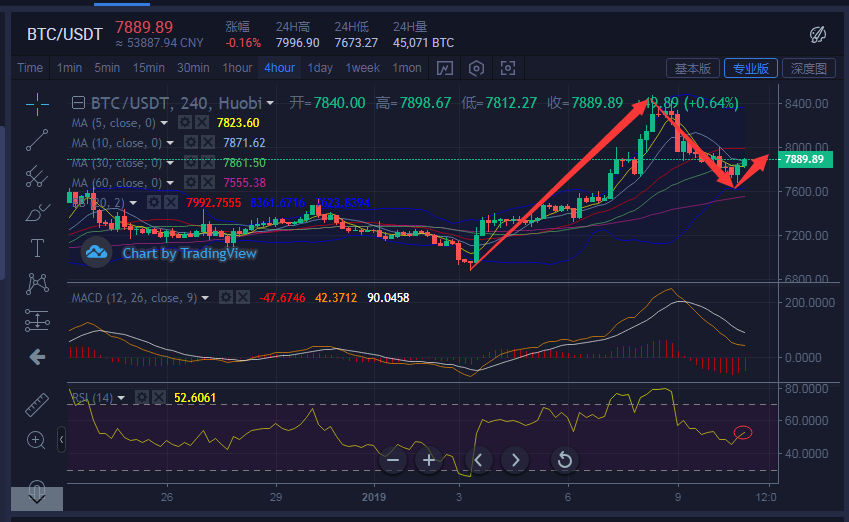Switch to the 1day timeframe
The width and height of the screenshot is (849, 522).
320,68
